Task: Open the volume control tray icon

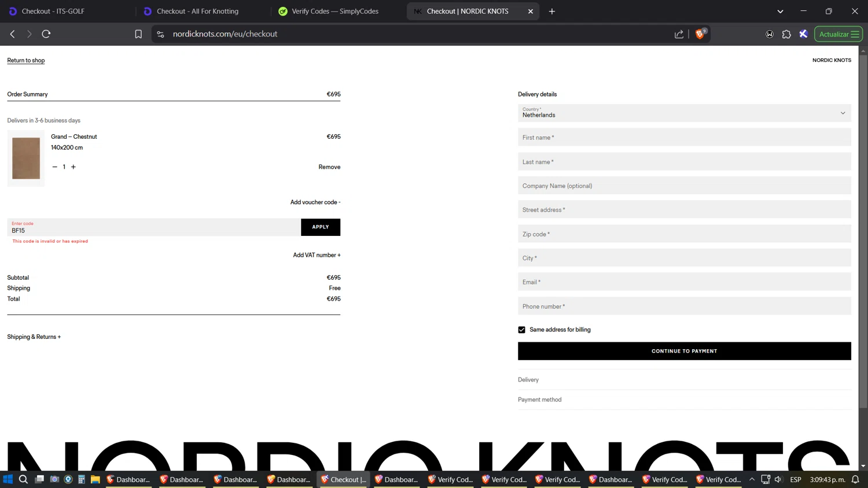Action: [x=778, y=479]
